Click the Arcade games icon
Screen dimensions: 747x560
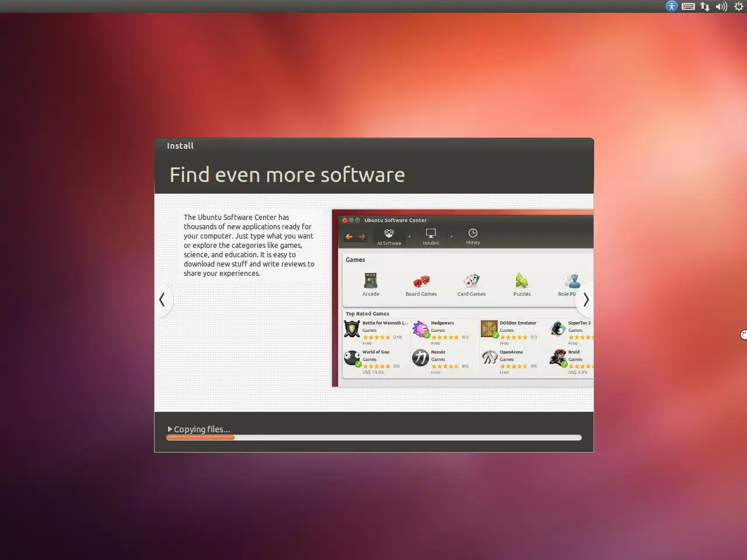371,281
